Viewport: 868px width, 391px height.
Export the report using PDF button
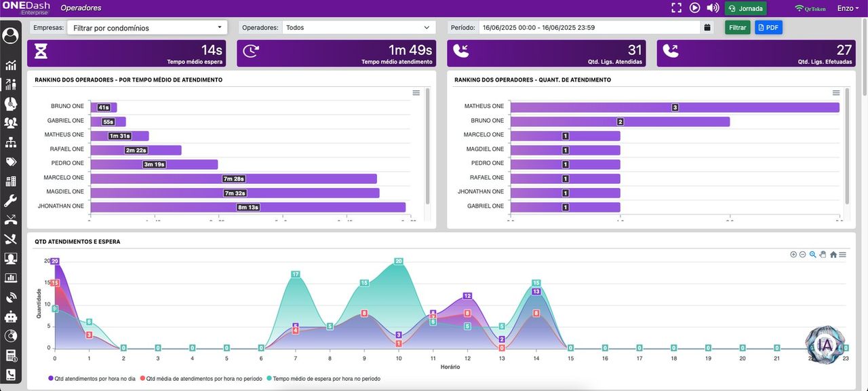pos(769,28)
